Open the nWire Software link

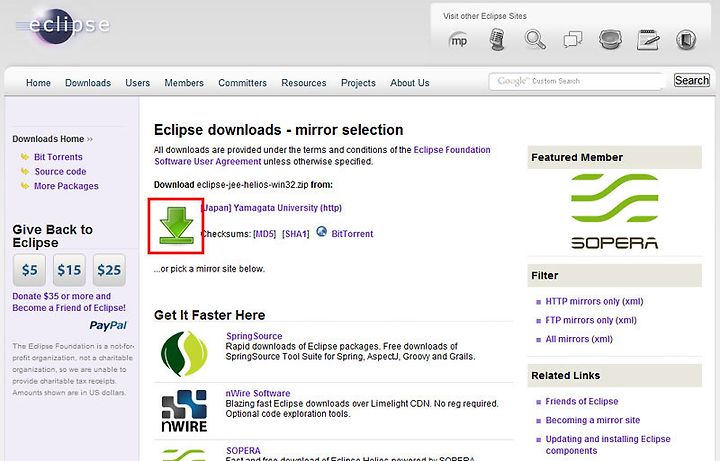click(258, 393)
